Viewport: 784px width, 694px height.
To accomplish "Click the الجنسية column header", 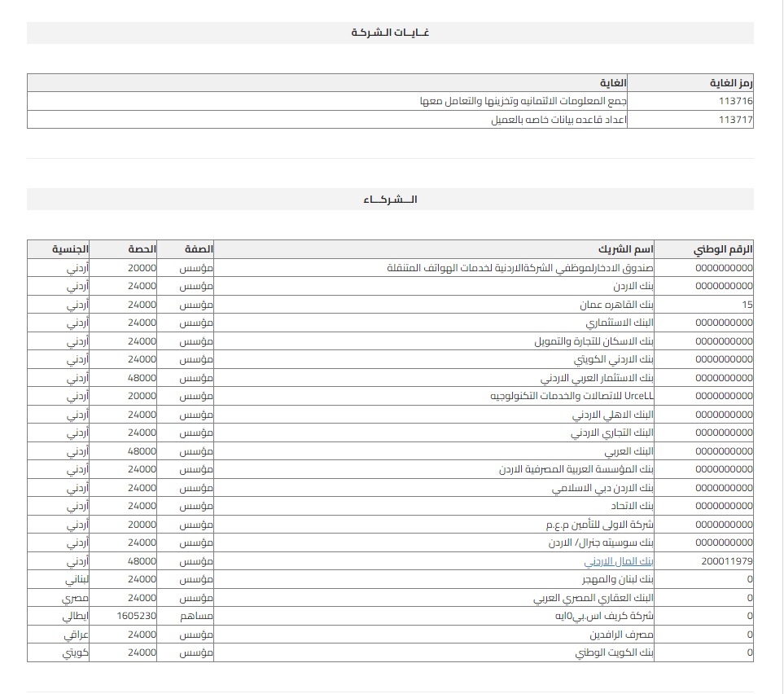I will point(71,249).
